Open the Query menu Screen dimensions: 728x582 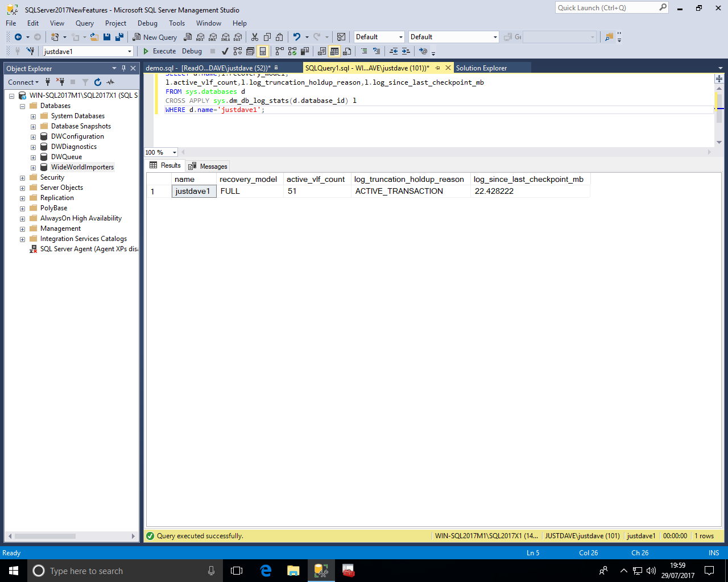click(x=84, y=23)
